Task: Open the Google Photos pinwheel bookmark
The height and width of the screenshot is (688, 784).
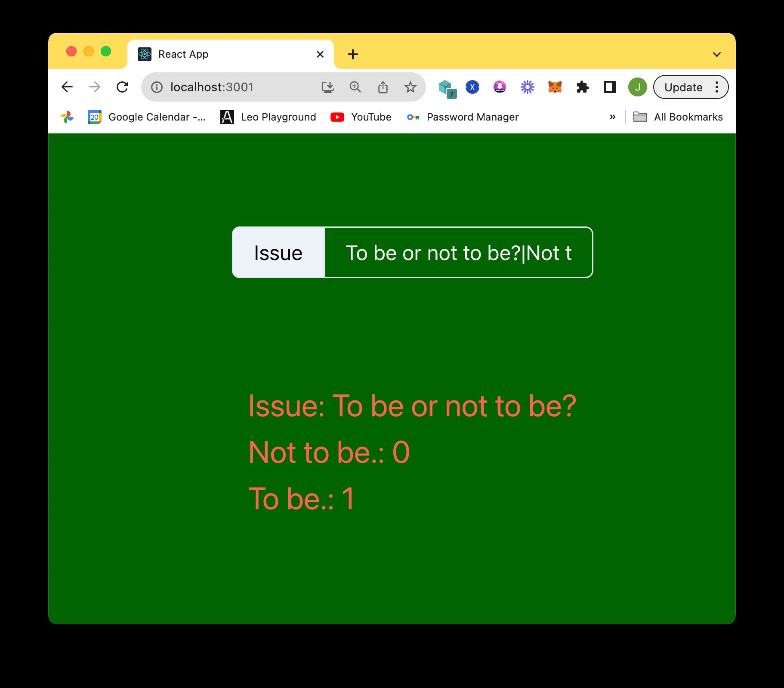Action: coord(67,117)
